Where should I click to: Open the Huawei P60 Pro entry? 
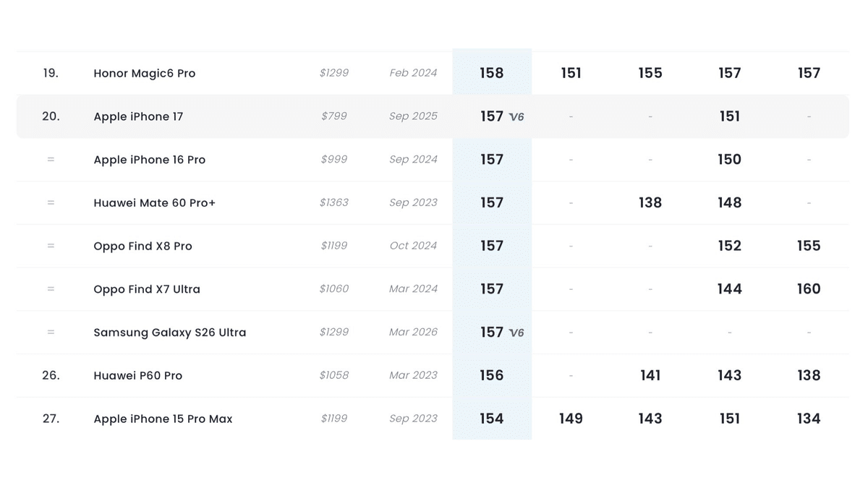click(x=138, y=375)
